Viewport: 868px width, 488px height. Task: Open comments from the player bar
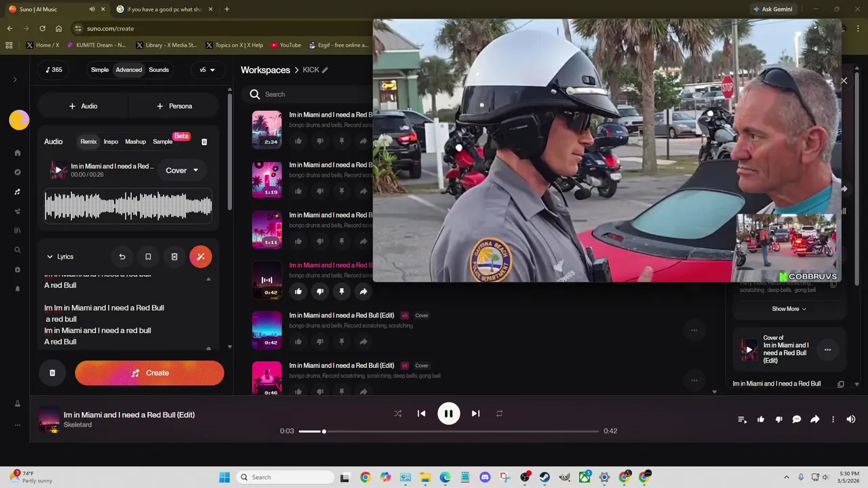797,420
